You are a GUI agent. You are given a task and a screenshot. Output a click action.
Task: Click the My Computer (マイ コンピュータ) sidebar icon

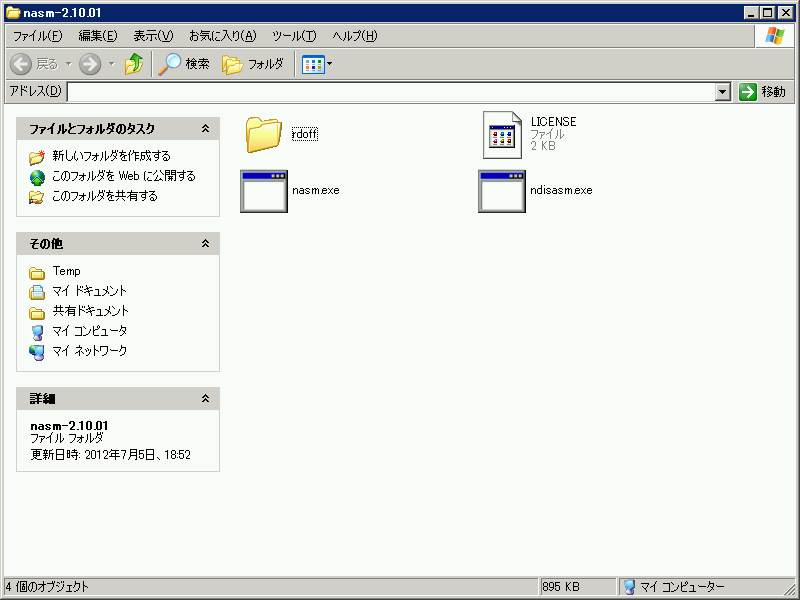click(37, 332)
